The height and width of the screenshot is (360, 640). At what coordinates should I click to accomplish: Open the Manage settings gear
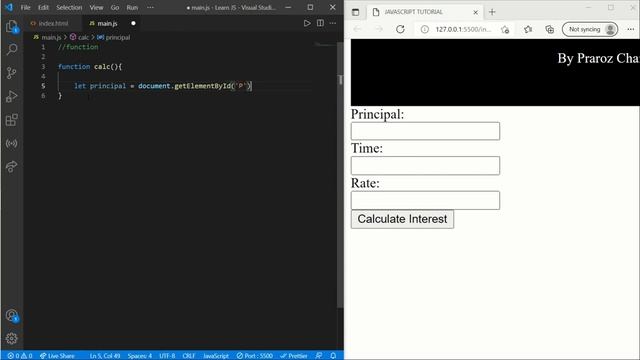(x=12, y=338)
